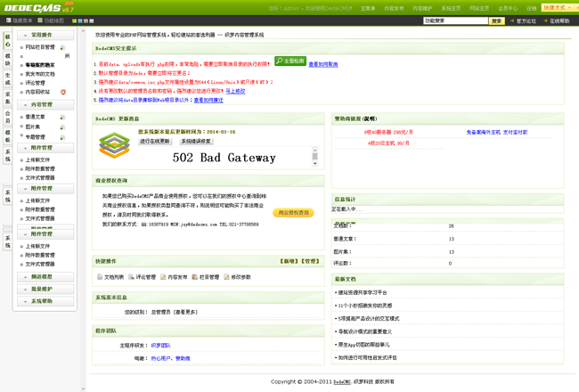Click the icon beside 网站栏目管理
Viewport: 579px width, 392px height.
pyautogui.click(x=62, y=47)
